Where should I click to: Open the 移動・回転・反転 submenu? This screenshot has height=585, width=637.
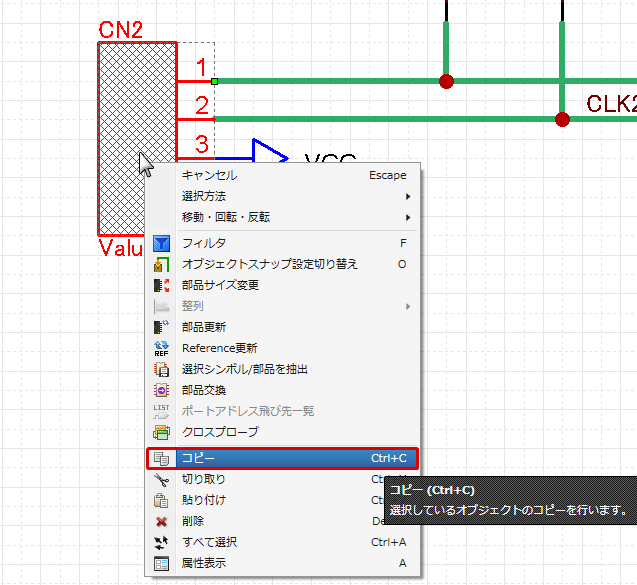click(x=282, y=217)
